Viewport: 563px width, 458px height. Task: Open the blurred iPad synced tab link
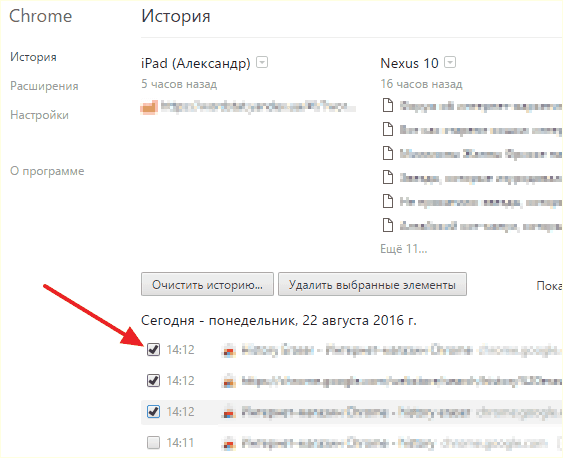click(x=258, y=107)
